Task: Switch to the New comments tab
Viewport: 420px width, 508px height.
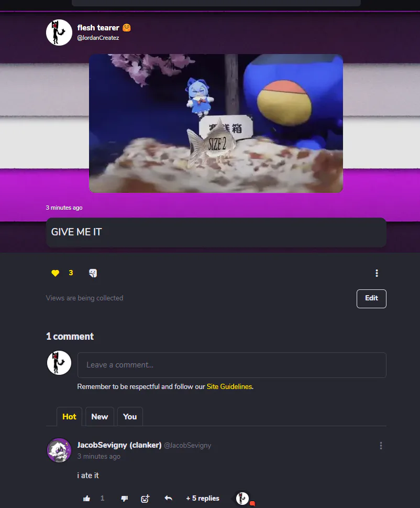Action: (100, 417)
